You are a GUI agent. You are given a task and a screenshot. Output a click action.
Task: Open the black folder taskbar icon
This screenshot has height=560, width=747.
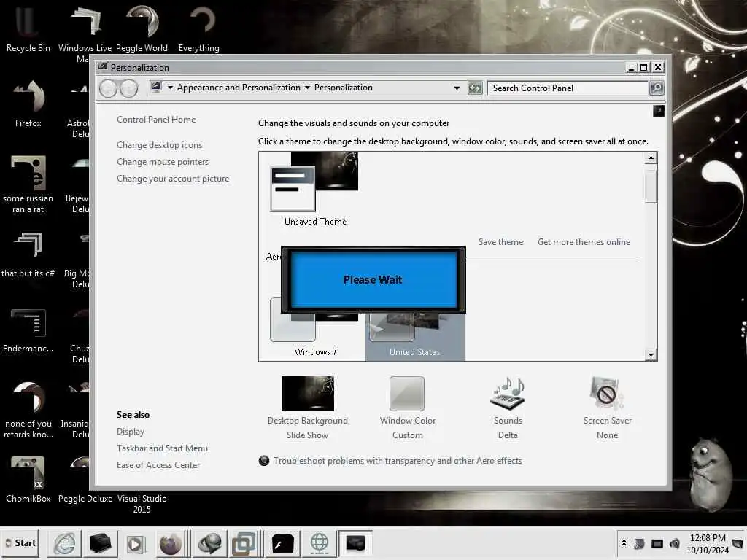(101, 543)
